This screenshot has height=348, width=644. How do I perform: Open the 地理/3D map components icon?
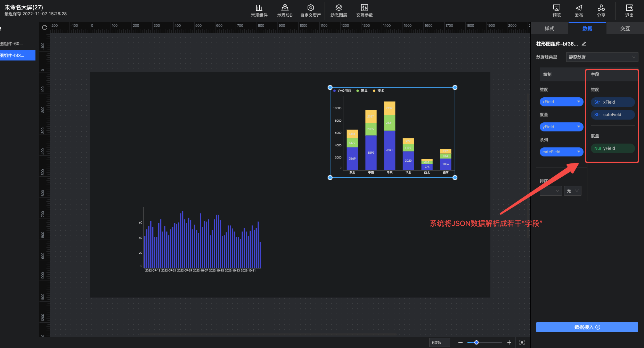[x=285, y=8]
